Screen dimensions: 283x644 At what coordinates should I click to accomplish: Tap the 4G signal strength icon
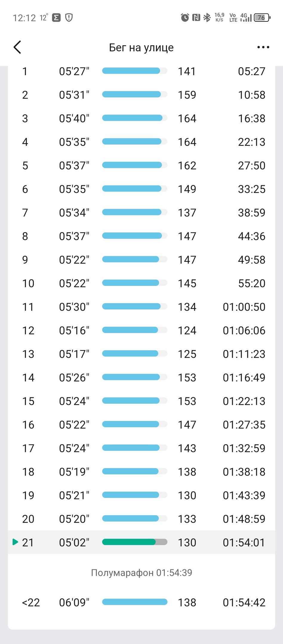[246, 18]
